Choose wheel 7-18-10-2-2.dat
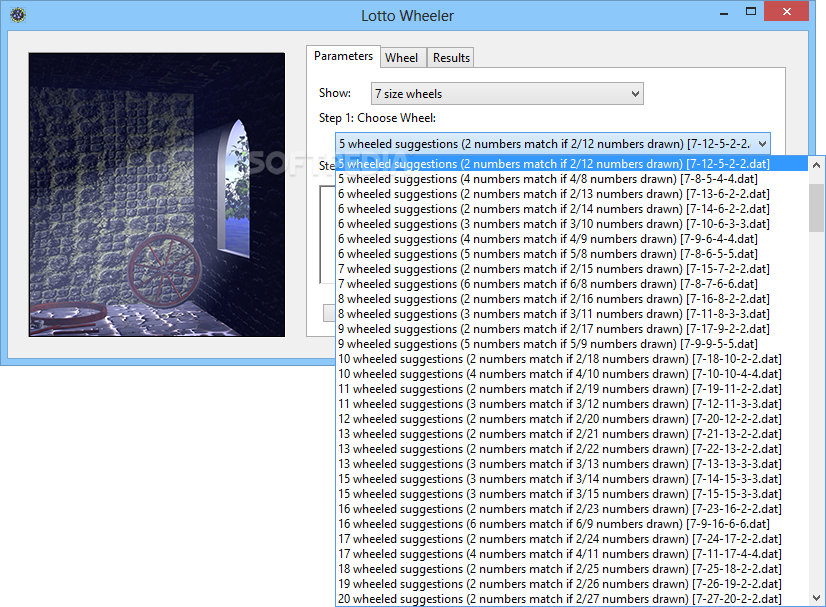 [571, 359]
